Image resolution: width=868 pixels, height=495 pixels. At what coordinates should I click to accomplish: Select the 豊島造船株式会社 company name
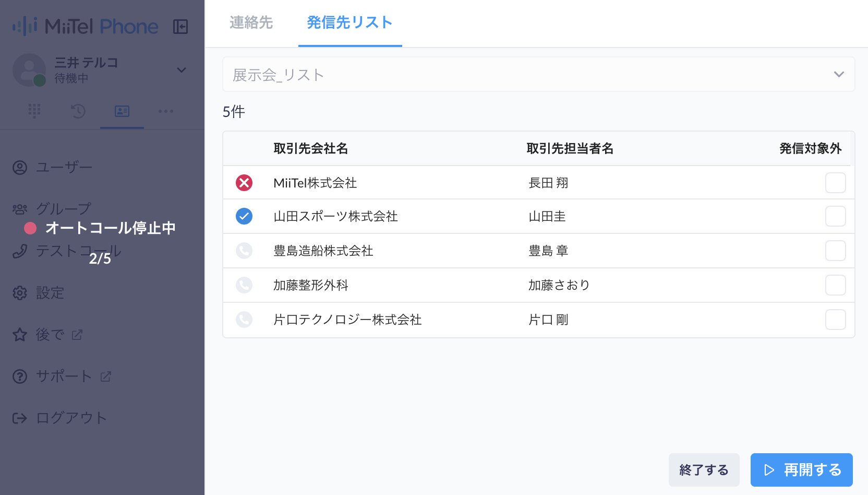click(x=323, y=251)
